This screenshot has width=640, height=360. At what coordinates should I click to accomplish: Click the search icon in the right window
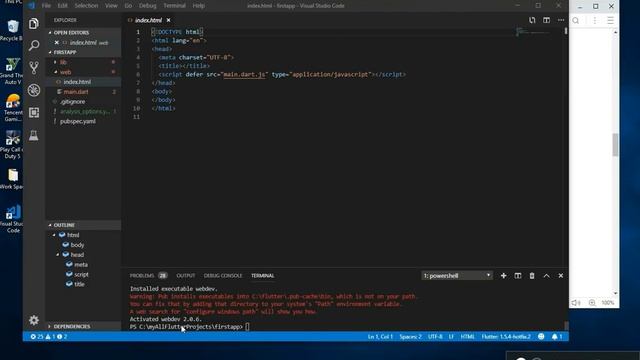point(576,20)
